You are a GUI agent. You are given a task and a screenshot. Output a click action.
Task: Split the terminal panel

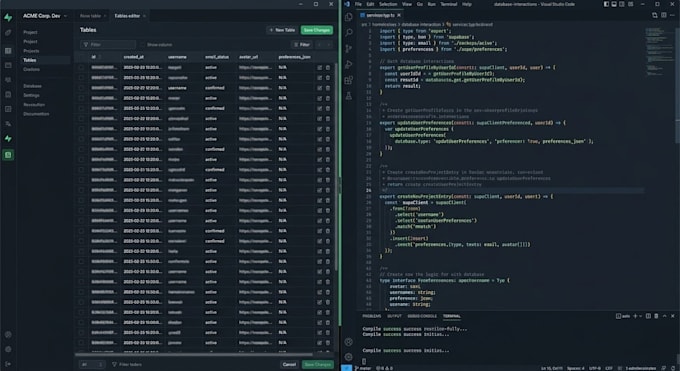648,316
